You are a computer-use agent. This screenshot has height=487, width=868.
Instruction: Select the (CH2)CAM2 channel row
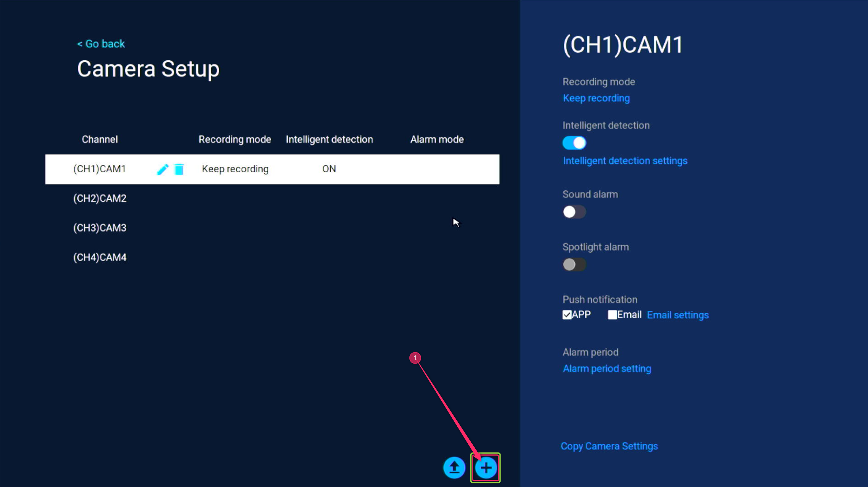tap(100, 198)
